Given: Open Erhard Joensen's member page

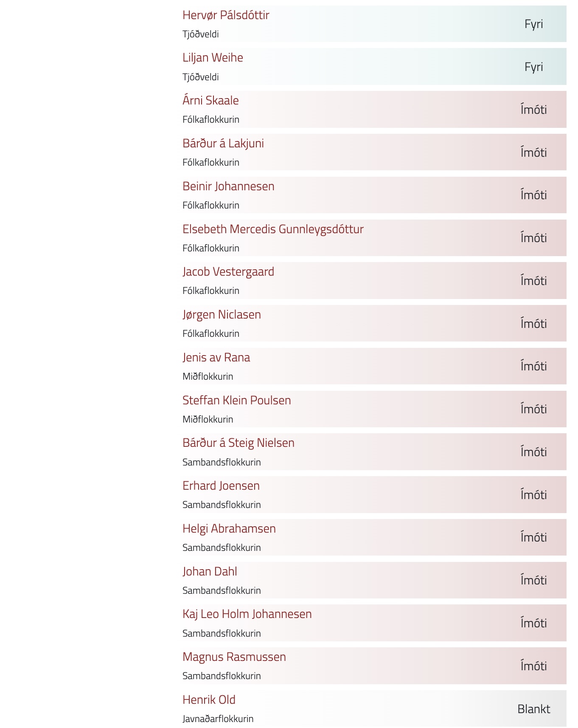Looking at the screenshot, I should (221, 486).
